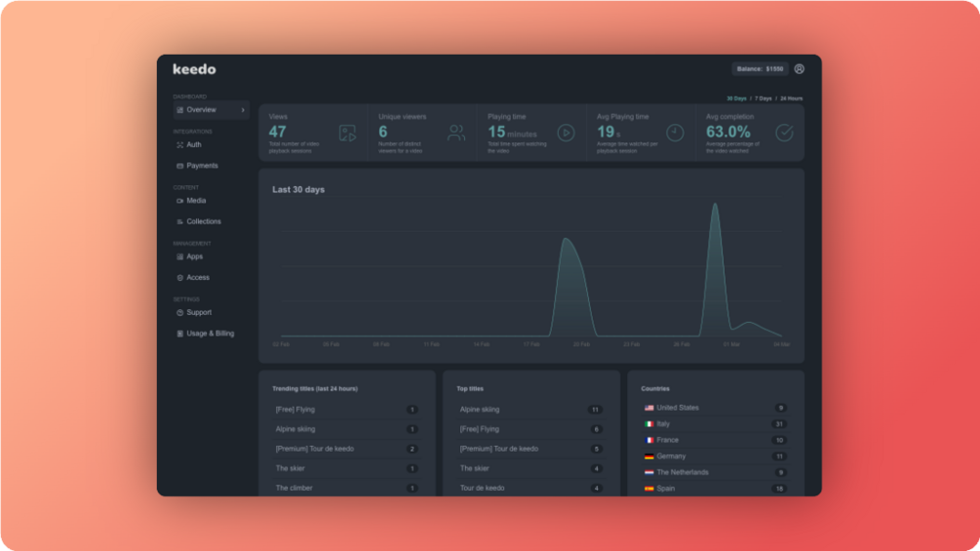
Task: Click the Italy flag icon
Action: tap(648, 424)
